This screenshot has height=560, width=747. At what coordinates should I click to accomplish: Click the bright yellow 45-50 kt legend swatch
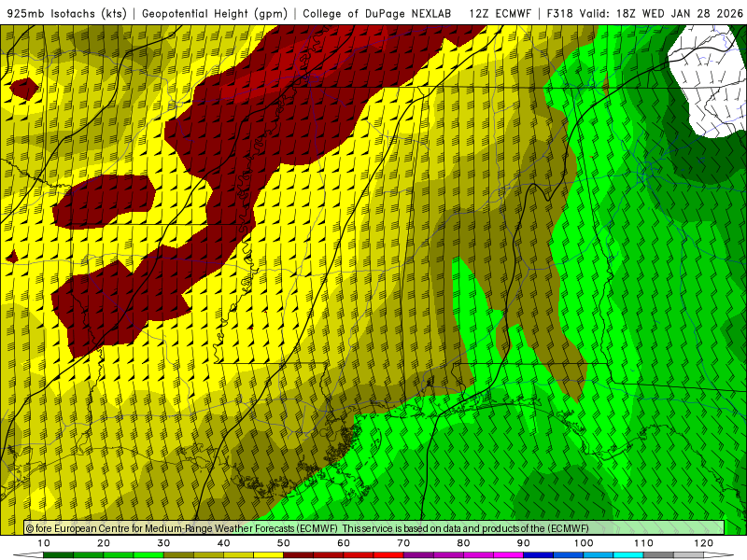[268, 555]
